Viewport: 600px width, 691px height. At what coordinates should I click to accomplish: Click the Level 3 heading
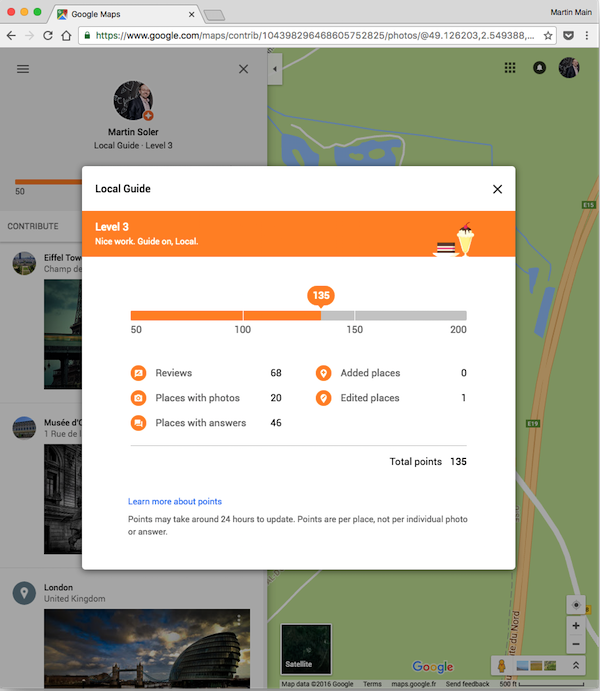pyautogui.click(x=112, y=227)
